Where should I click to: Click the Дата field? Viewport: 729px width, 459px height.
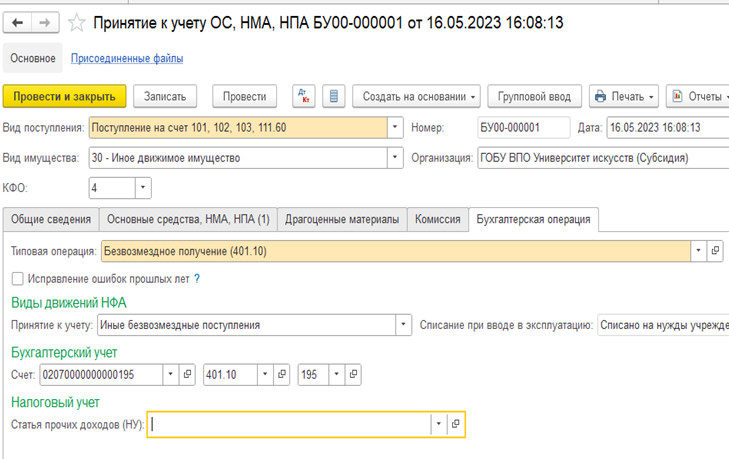pos(668,127)
